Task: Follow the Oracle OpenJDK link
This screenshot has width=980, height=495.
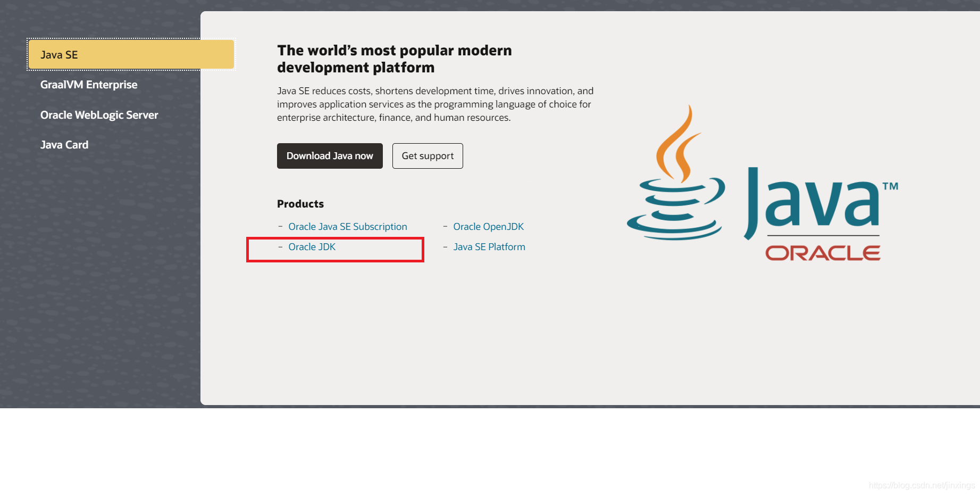Action: tap(489, 227)
